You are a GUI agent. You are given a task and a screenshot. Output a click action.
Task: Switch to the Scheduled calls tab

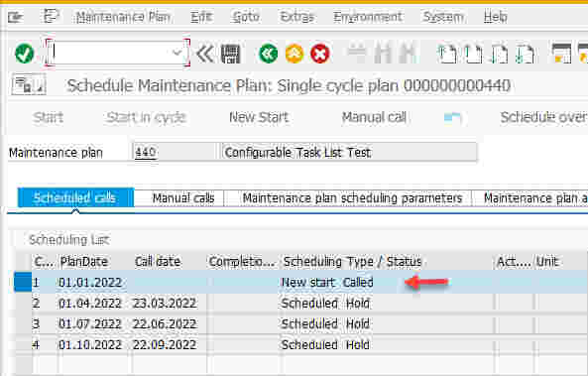click(75, 197)
